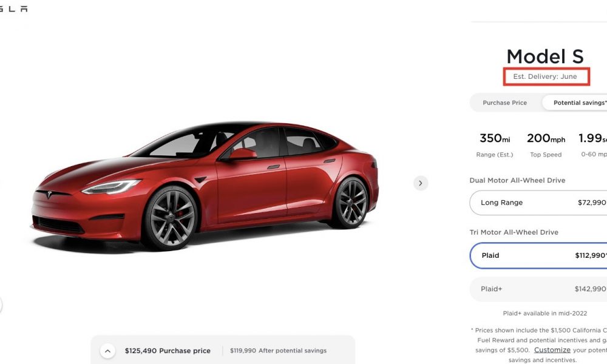Screen dimensions: 607x364
Task: Show the next car image with right arrow
Action: (421, 183)
